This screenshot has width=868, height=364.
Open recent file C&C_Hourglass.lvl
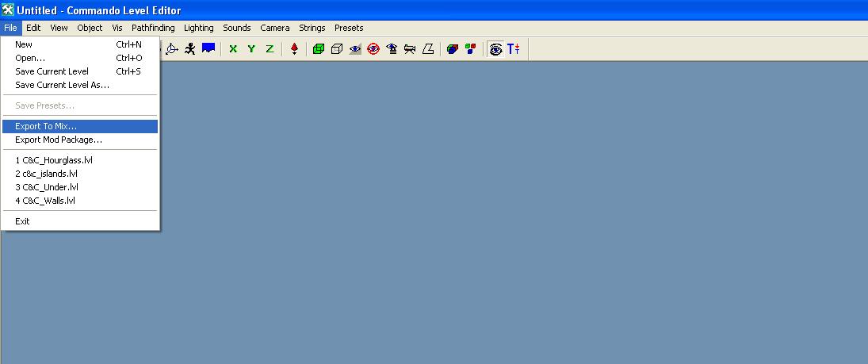pyautogui.click(x=54, y=160)
